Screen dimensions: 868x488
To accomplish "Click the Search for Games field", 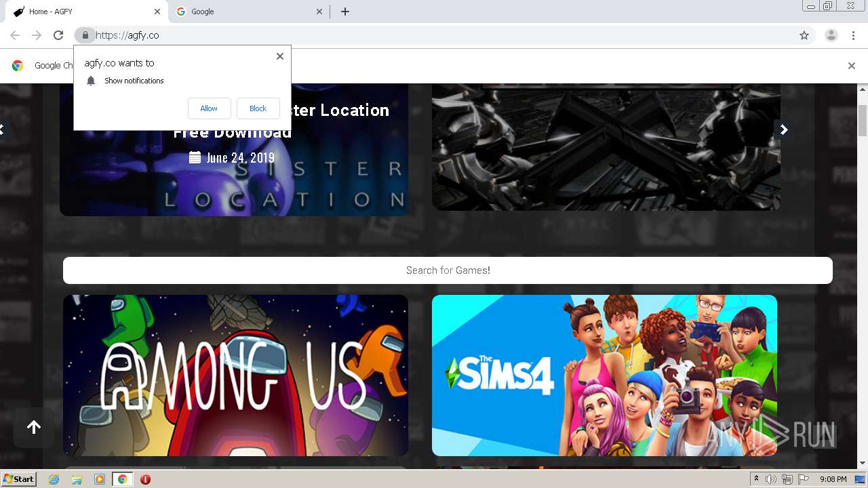I will pyautogui.click(x=448, y=270).
